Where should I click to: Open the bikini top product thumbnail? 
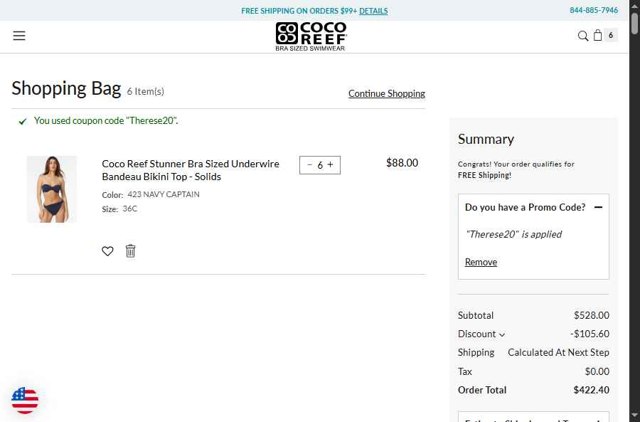coord(52,189)
